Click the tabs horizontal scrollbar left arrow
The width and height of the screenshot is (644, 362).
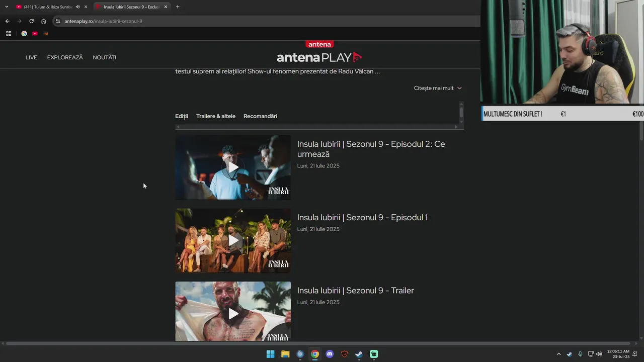pos(177,127)
